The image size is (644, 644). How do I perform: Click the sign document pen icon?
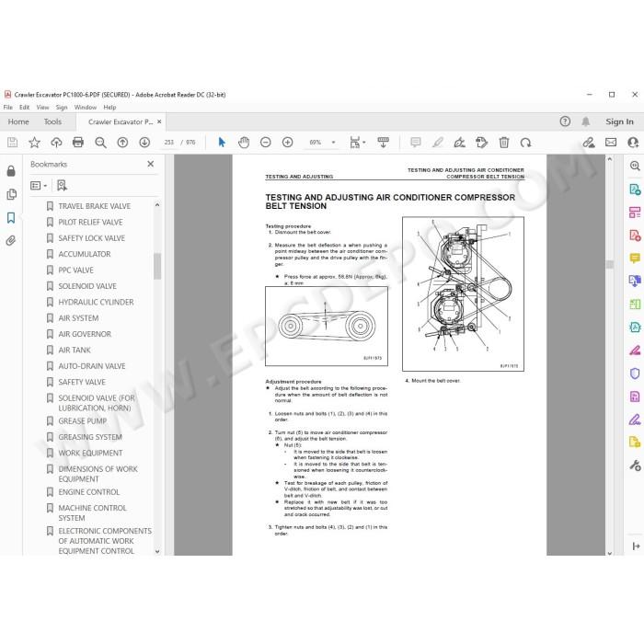click(x=460, y=143)
